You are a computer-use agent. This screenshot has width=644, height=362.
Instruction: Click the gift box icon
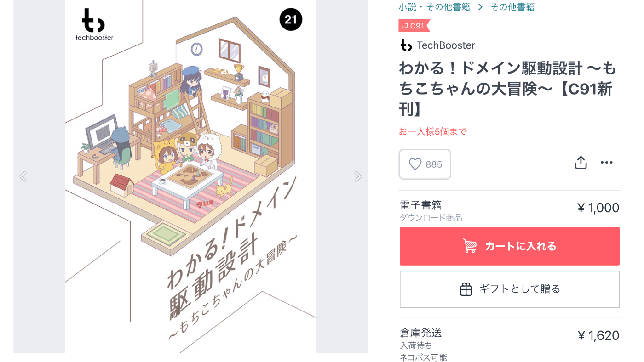(x=466, y=289)
